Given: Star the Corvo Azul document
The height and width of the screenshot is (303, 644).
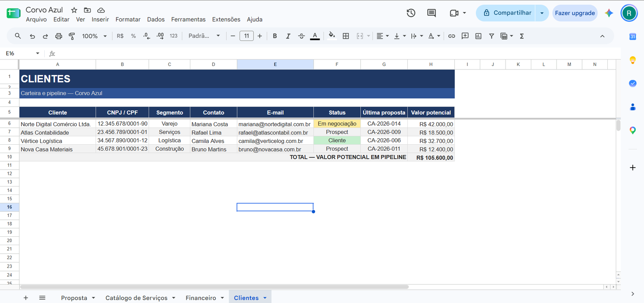Looking at the screenshot, I should click(74, 10).
